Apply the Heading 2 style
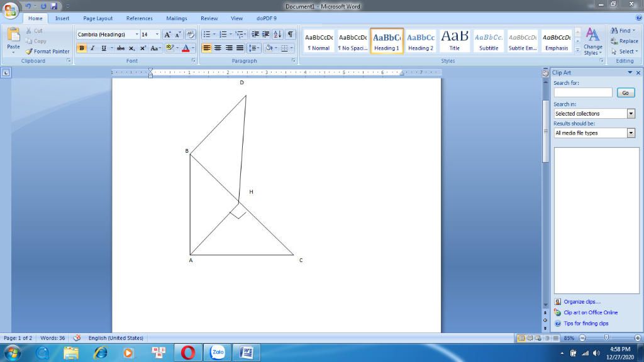644x362 pixels. [421, 41]
